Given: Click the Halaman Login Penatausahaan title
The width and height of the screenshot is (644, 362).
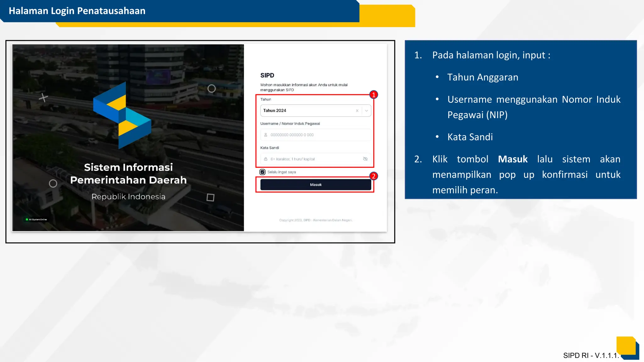Looking at the screenshot, I should click(77, 11).
